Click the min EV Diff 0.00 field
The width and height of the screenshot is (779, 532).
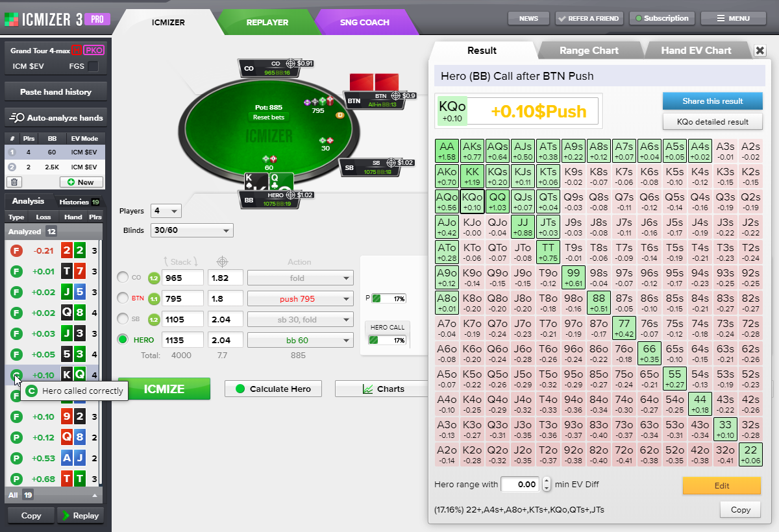(x=521, y=485)
